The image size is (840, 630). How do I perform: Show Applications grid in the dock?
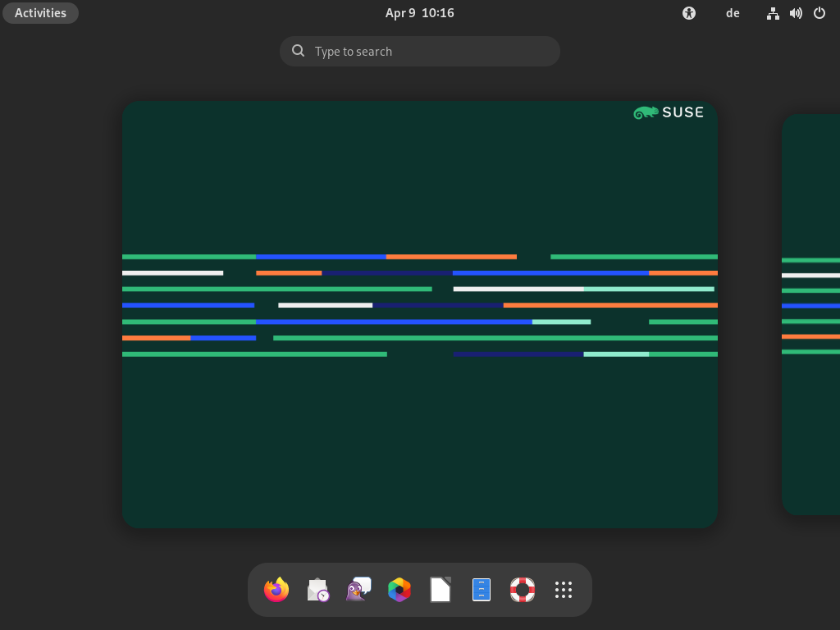[x=564, y=590]
